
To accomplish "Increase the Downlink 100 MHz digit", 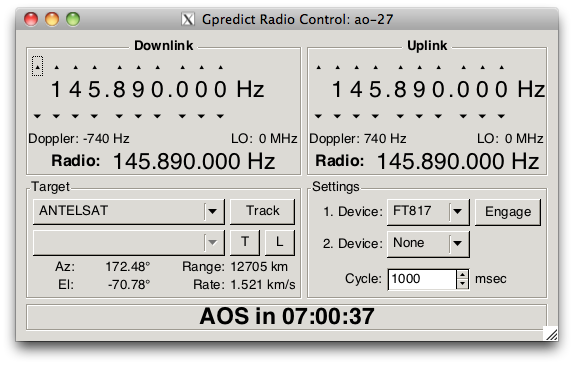I will (x=56, y=67).
